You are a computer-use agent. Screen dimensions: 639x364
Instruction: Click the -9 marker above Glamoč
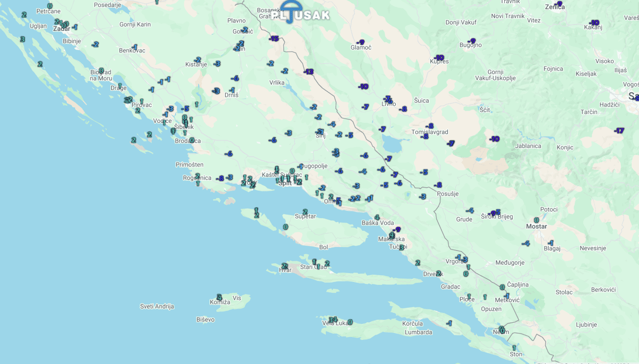click(361, 42)
